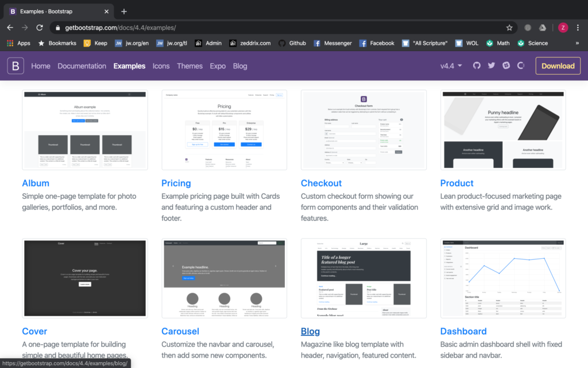The height and width of the screenshot is (368, 588).
Task: Open the Messenger bookmark
Action: click(332, 43)
